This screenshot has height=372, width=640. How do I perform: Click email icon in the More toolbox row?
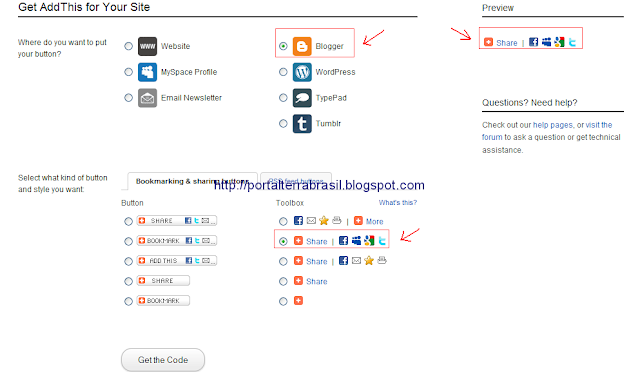pyautogui.click(x=311, y=221)
